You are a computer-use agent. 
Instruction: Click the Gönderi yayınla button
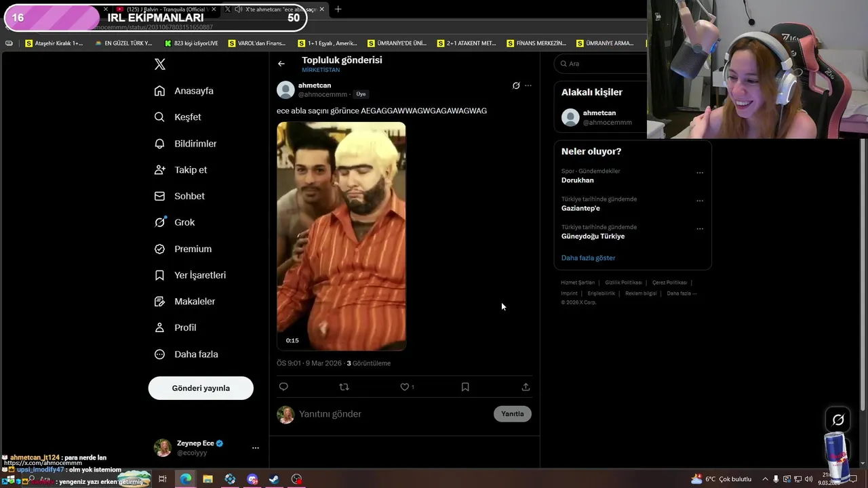(201, 388)
